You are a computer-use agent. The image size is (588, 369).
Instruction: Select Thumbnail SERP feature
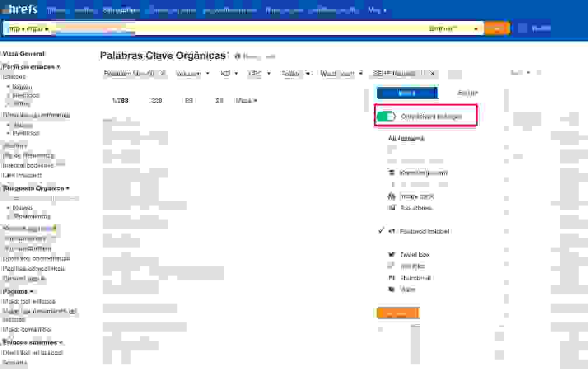(415, 278)
